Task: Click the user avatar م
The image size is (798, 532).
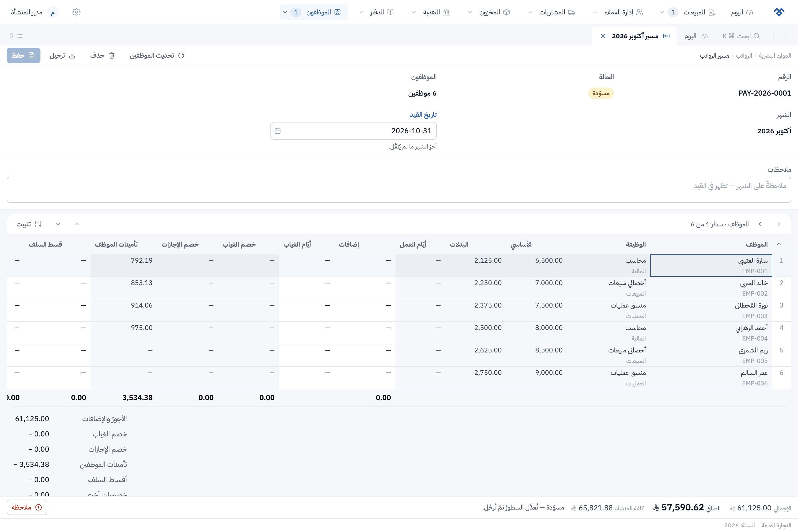Action: pyautogui.click(x=53, y=12)
